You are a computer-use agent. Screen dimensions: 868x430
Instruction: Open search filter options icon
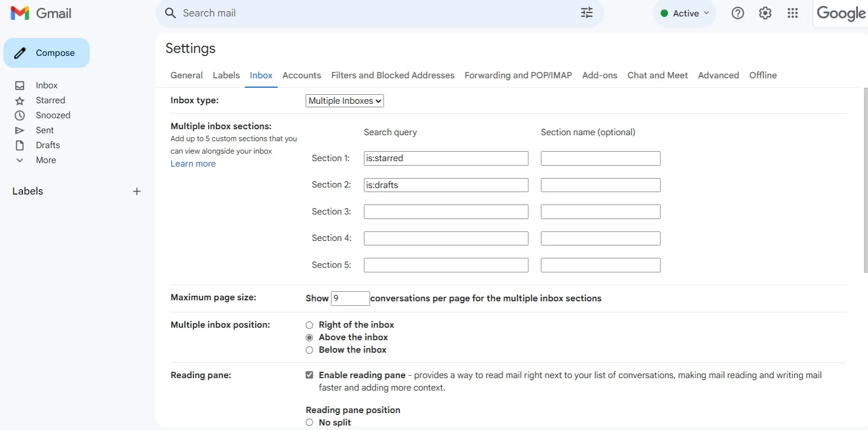(586, 13)
